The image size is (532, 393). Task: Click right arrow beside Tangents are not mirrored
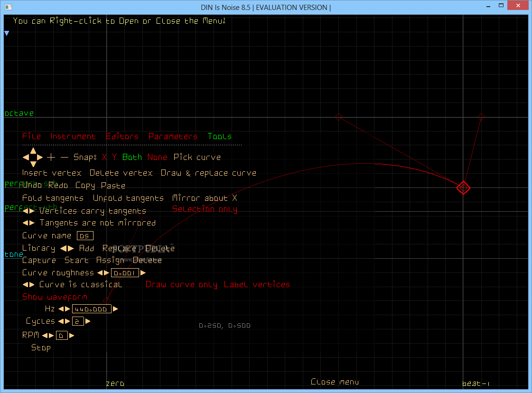coord(32,223)
